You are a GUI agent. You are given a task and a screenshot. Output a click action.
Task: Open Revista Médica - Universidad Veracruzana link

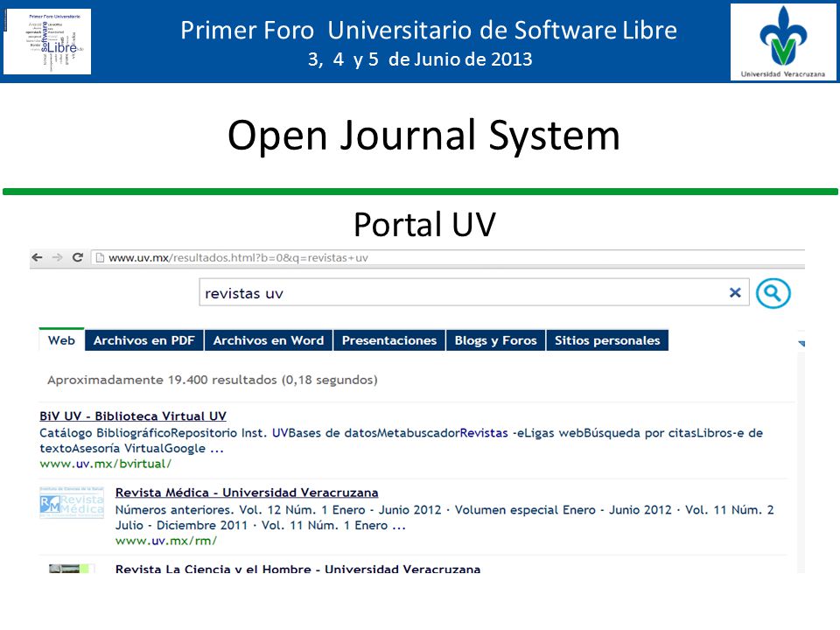[247, 493]
